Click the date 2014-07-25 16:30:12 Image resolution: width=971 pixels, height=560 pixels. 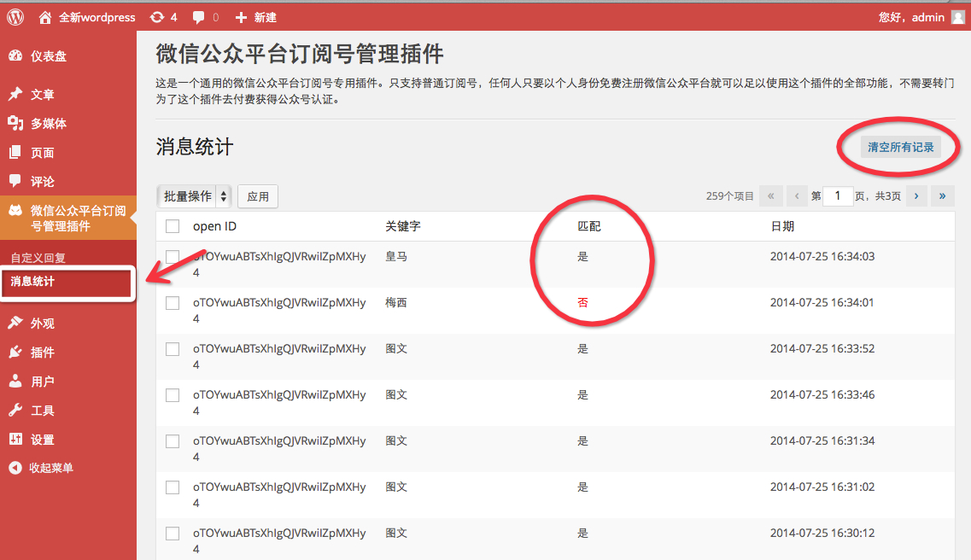822,533
